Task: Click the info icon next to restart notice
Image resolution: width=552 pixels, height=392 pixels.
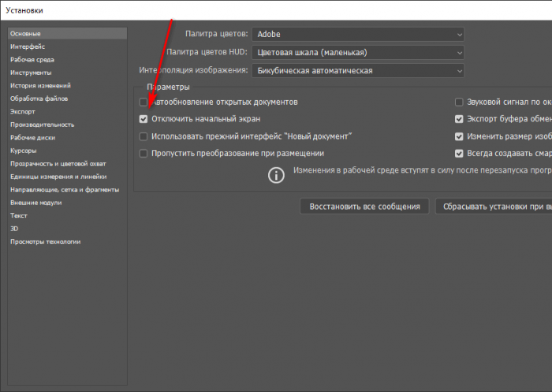Action: pos(276,175)
